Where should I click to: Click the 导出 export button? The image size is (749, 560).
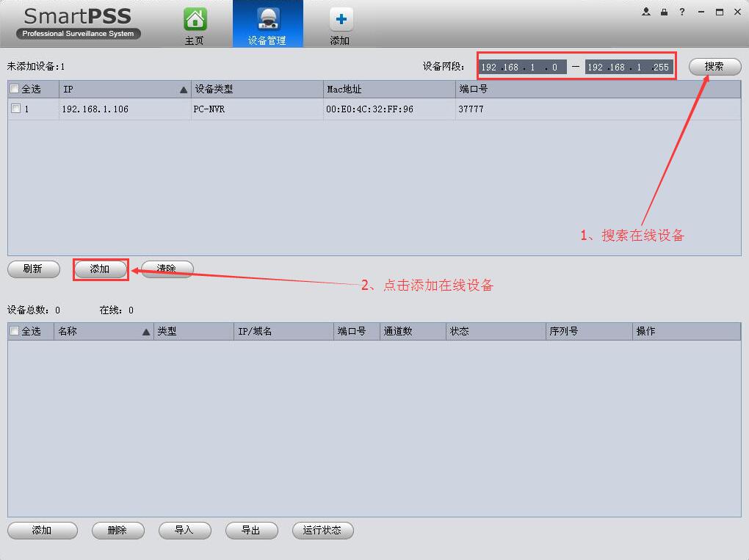point(252,531)
